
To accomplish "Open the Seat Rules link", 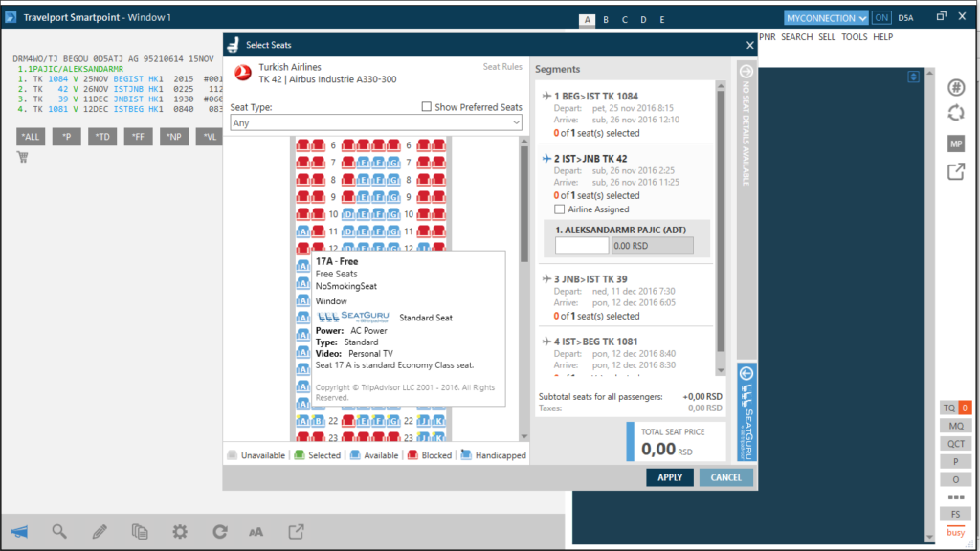I will click(502, 67).
